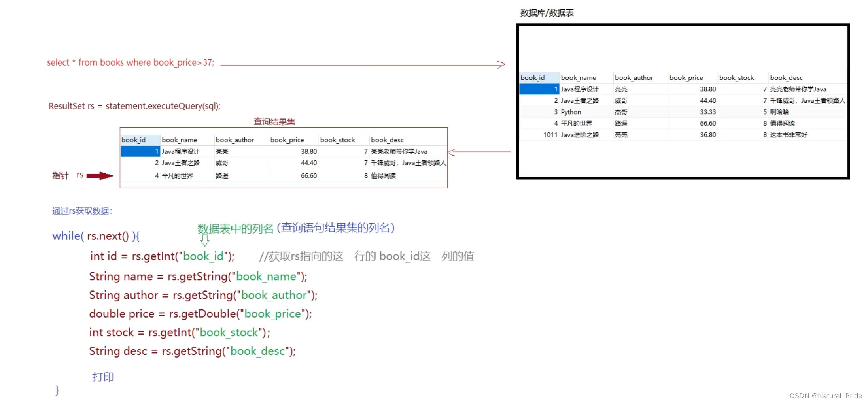Click the 指针 pointer label
This screenshot has height=403, width=868.
tap(60, 175)
